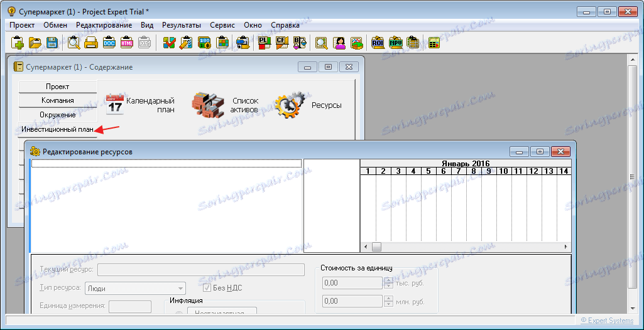644x330 pixels.
Task: Click the XLS export icon
Action: 145,43
